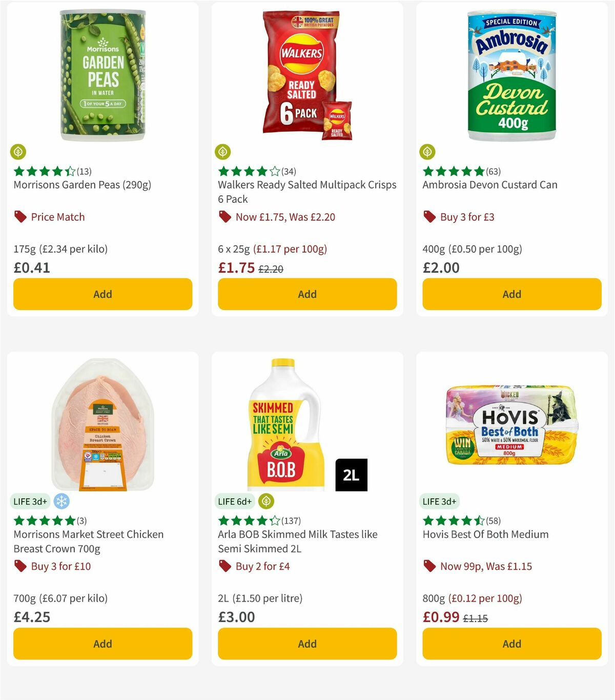Screen dimensions: 615x700
Task: Click the LIFE 3d+ badge on Hovis bread
Action: [x=440, y=502]
